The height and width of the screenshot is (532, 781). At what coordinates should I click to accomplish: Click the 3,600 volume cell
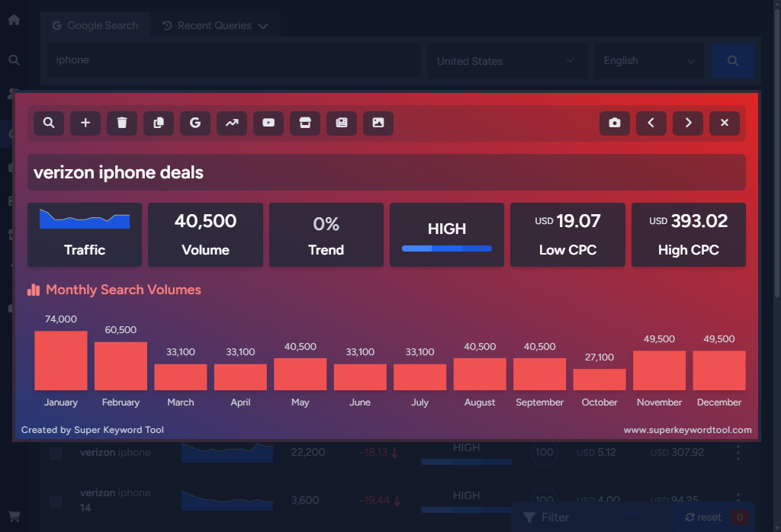point(305,500)
